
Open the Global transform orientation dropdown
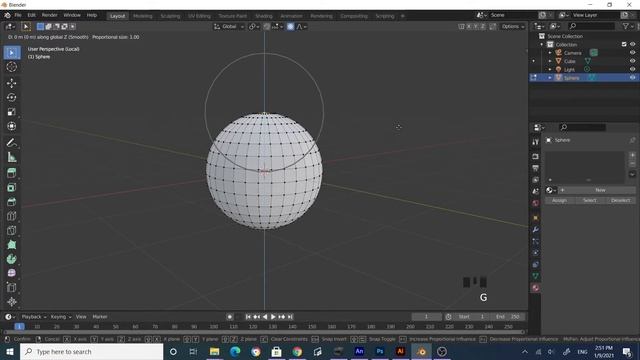tap(229, 27)
